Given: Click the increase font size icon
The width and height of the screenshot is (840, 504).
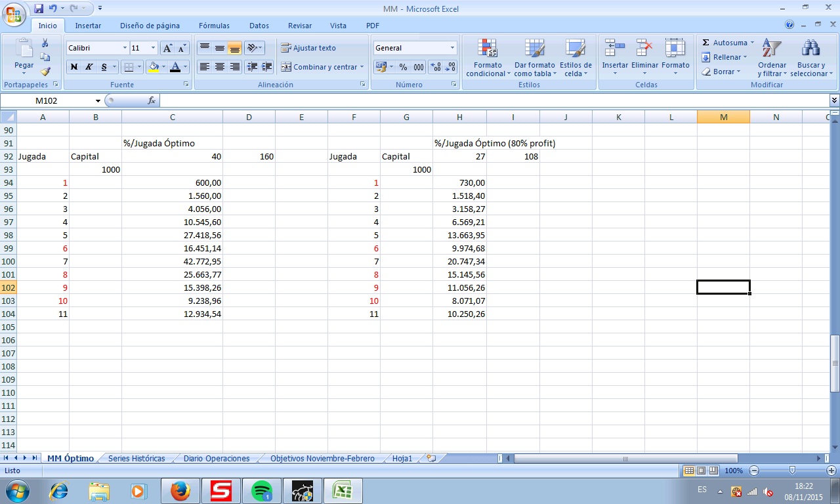Looking at the screenshot, I should click(168, 48).
